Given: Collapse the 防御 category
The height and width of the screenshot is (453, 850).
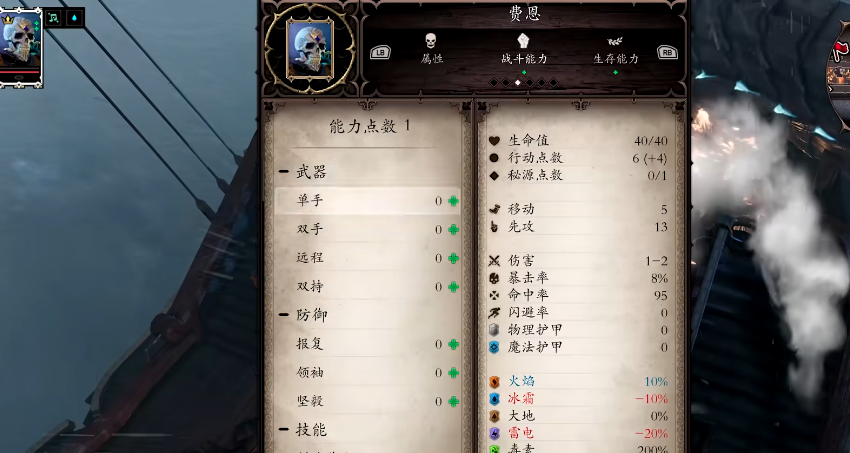Looking at the screenshot, I should pos(284,315).
